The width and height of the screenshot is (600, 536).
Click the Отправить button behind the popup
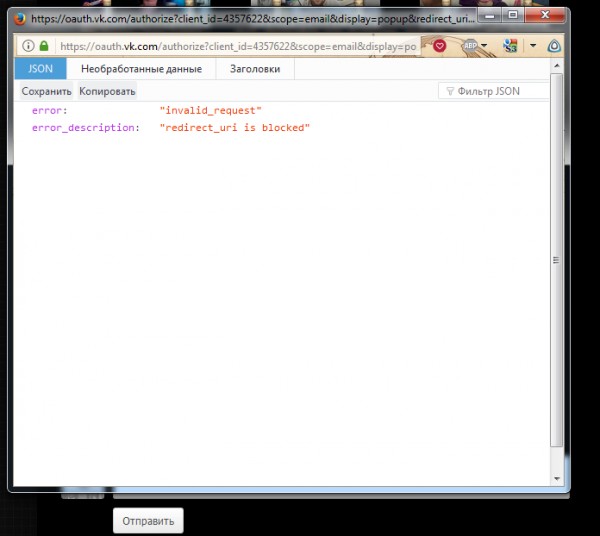coord(148,521)
